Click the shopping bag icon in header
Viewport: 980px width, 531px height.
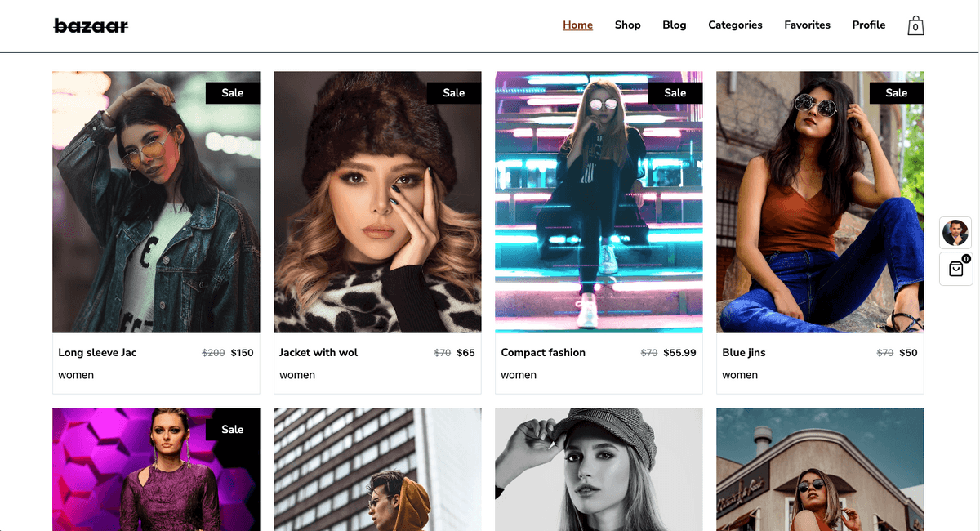tap(915, 26)
